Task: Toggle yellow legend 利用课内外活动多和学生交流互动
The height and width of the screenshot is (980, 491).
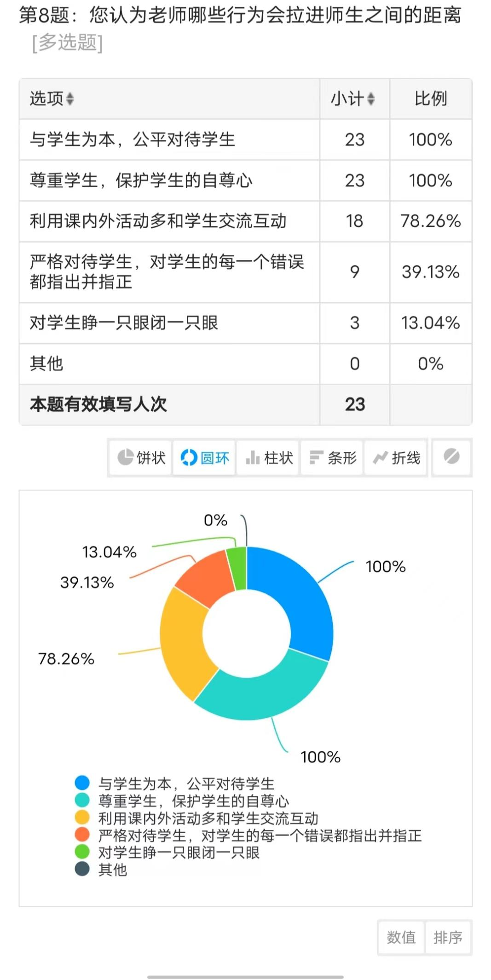Action: coord(196,818)
